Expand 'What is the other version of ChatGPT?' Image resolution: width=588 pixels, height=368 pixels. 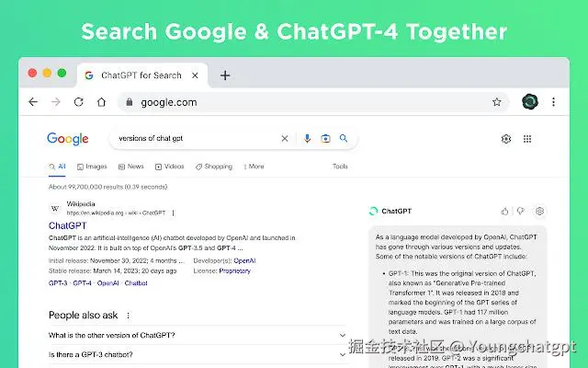(197, 335)
